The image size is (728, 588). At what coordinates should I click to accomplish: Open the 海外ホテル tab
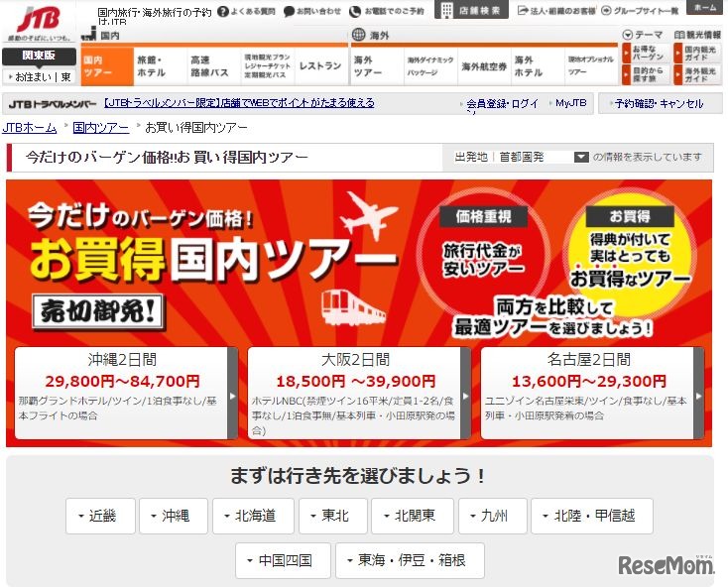(x=538, y=66)
